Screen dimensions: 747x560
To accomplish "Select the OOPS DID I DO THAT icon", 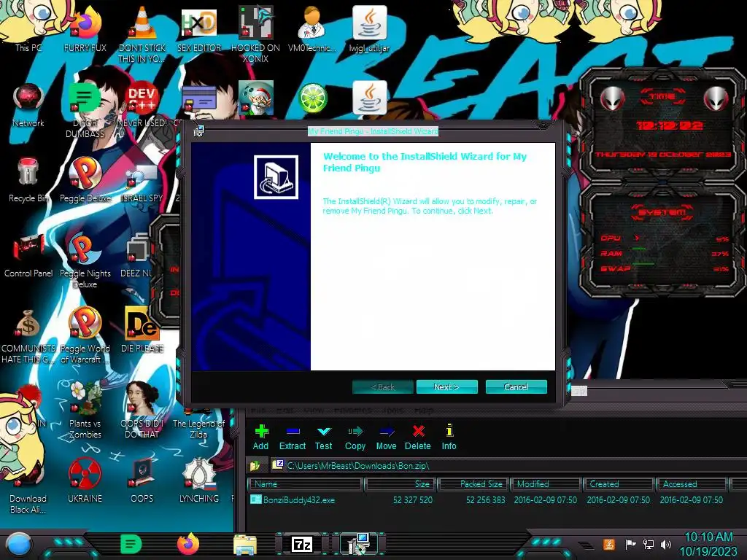I will 142,410.
